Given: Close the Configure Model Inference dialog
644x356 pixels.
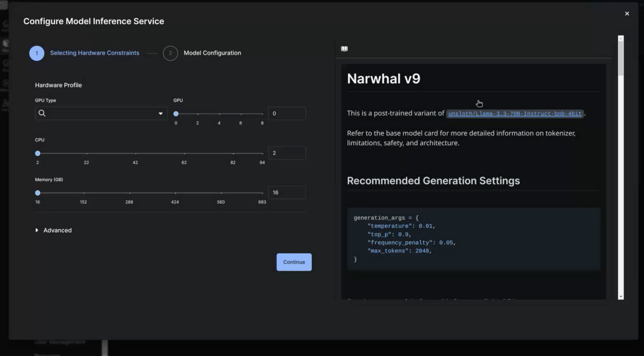Looking at the screenshot, I should (x=627, y=14).
